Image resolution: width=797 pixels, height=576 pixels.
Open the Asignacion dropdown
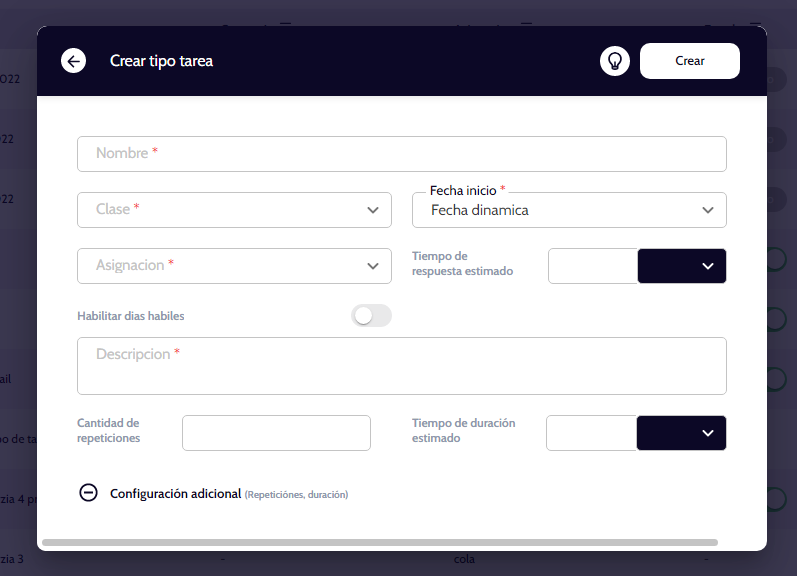click(234, 266)
